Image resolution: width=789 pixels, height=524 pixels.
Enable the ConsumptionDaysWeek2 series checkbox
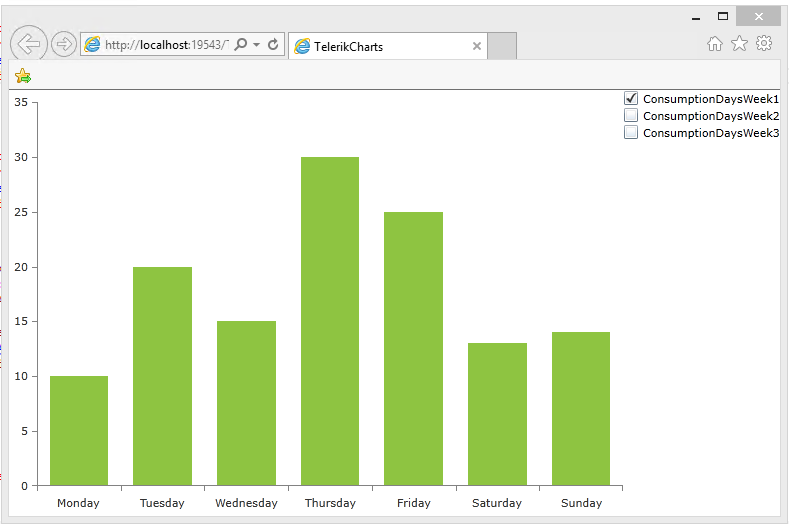(x=631, y=115)
